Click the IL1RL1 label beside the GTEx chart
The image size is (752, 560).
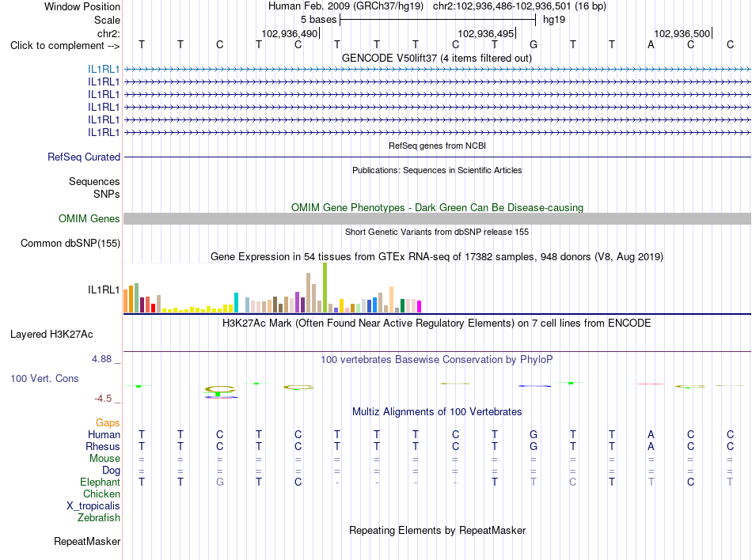pyautogui.click(x=104, y=289)
